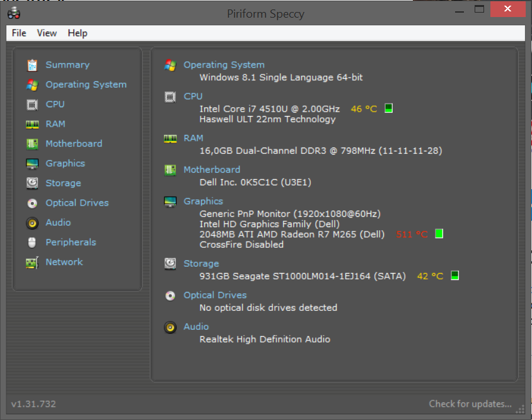Click the CPU chip icon in summary panel
Image resolution: width=532 pixels, height=420 pixels.
[170, 97]
